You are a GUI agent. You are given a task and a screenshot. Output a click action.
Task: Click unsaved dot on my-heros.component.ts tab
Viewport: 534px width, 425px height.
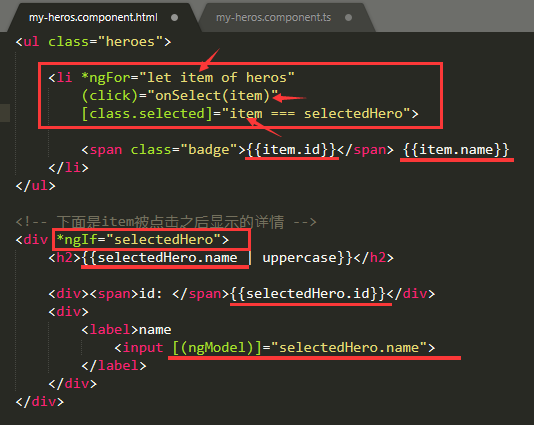pyautogui.click(x=348, y=18)
